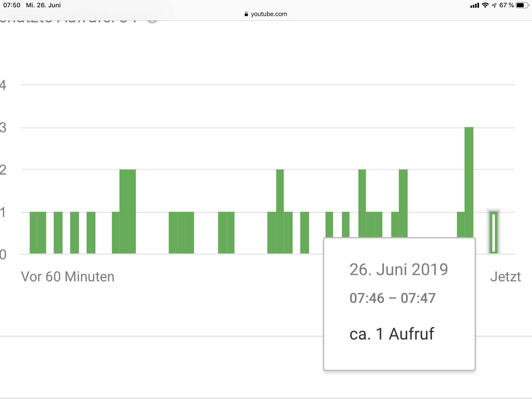This screenshot has height=399, width=532.
Task: Tap the date Mi. 26. Juni
Action: [x=43, y=5]
